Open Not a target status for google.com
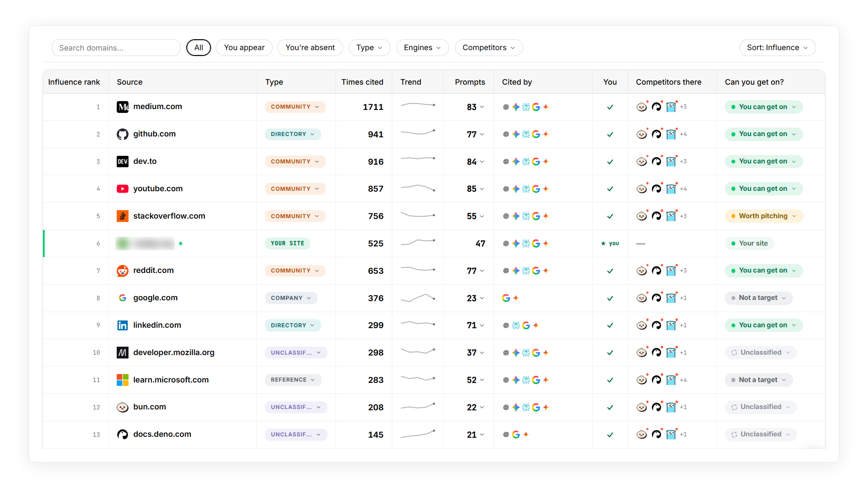 pos(758,298)
